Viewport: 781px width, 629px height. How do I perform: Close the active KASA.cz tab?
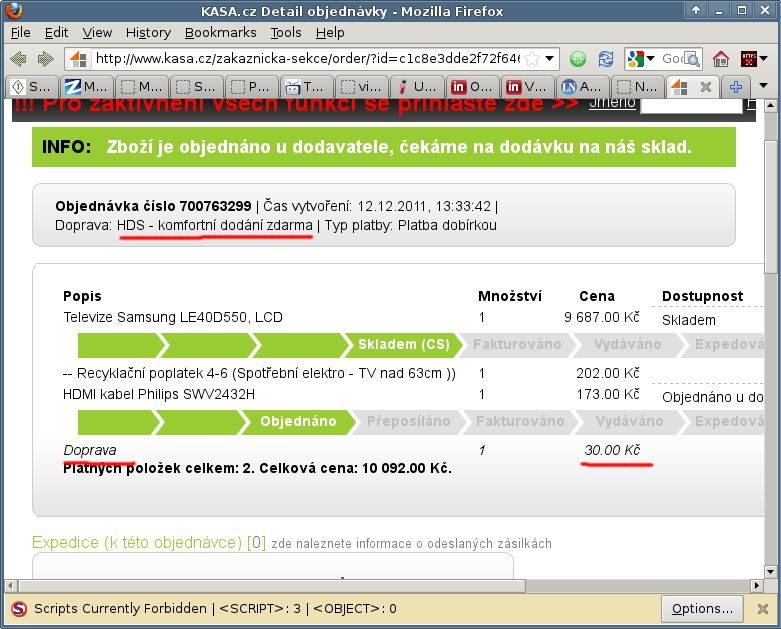tap(705, 87)
